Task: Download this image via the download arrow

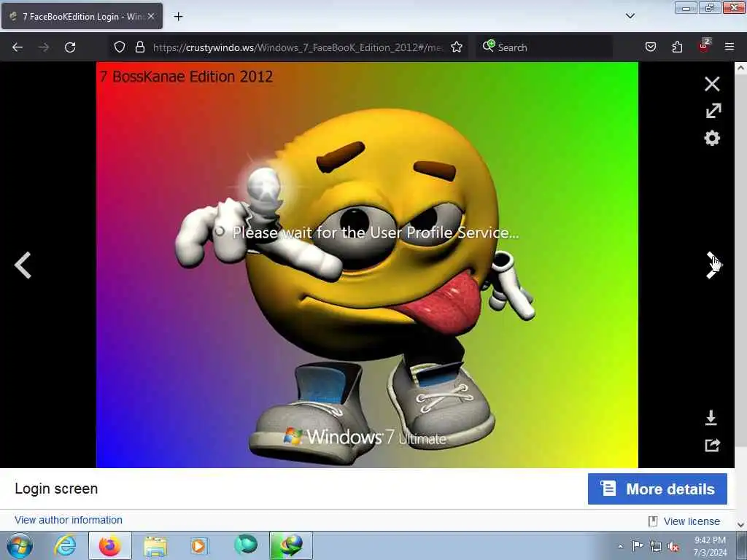Action: point(711,418)
